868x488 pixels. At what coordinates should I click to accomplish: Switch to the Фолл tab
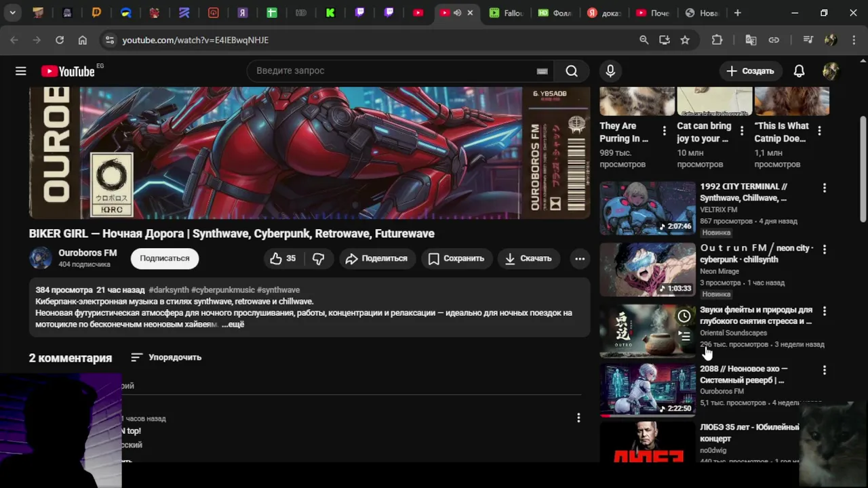555,13
